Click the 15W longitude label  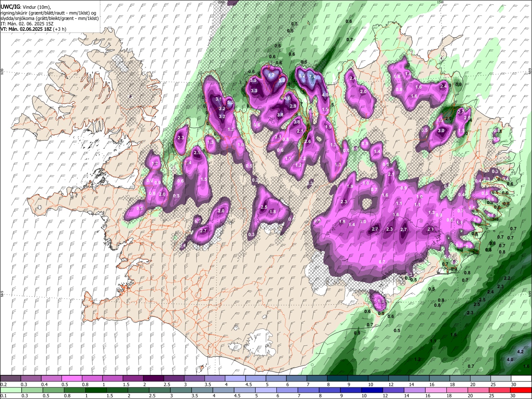pyautogui.click(x=441, y=2)
